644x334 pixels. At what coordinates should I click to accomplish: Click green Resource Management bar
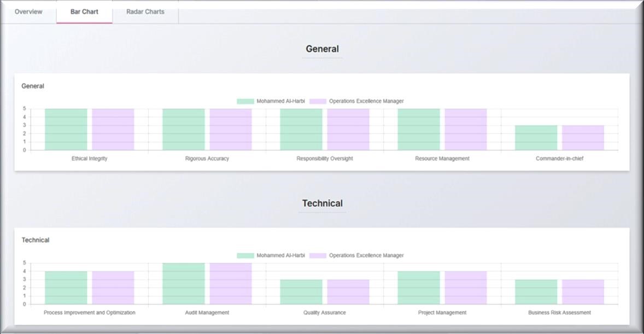(x=419, y=130)
